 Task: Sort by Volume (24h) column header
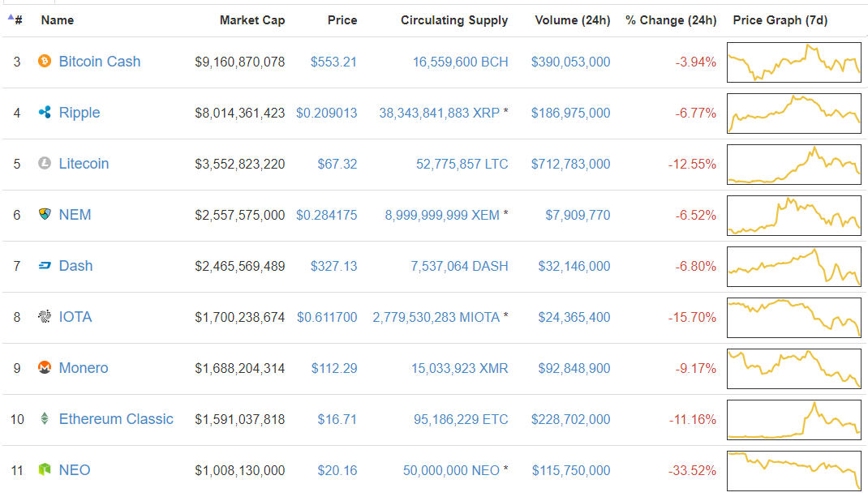(572, 20)
